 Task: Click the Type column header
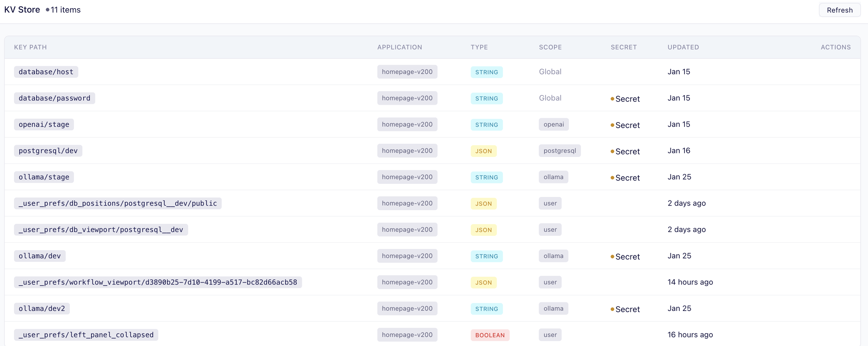[479, 47]
